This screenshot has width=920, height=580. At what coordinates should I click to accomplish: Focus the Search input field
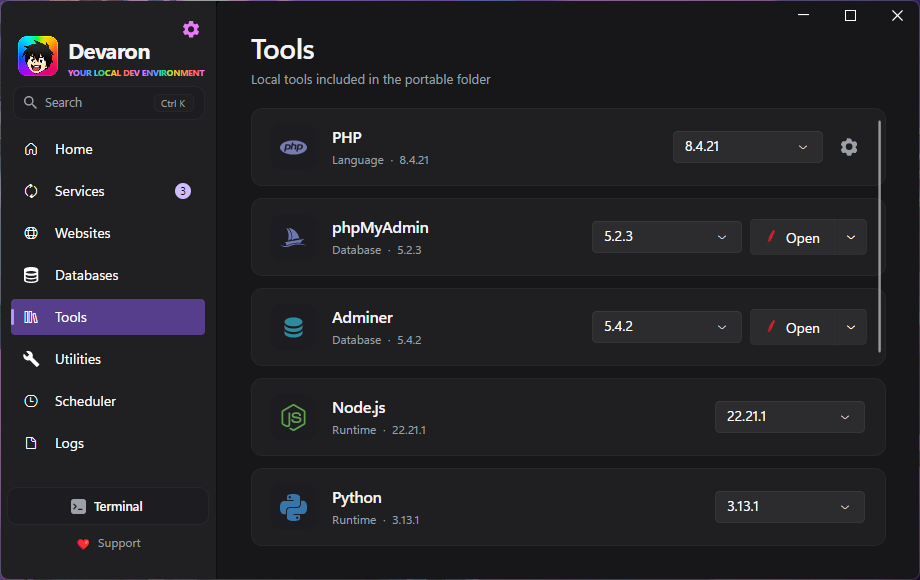pyautogui.click(x=109, y=103)
